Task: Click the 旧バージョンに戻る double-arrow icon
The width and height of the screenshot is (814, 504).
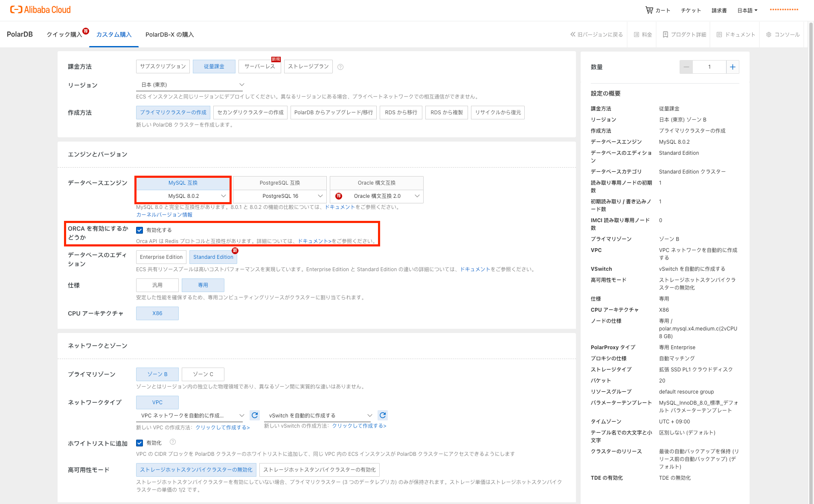Action: point(573,35)
